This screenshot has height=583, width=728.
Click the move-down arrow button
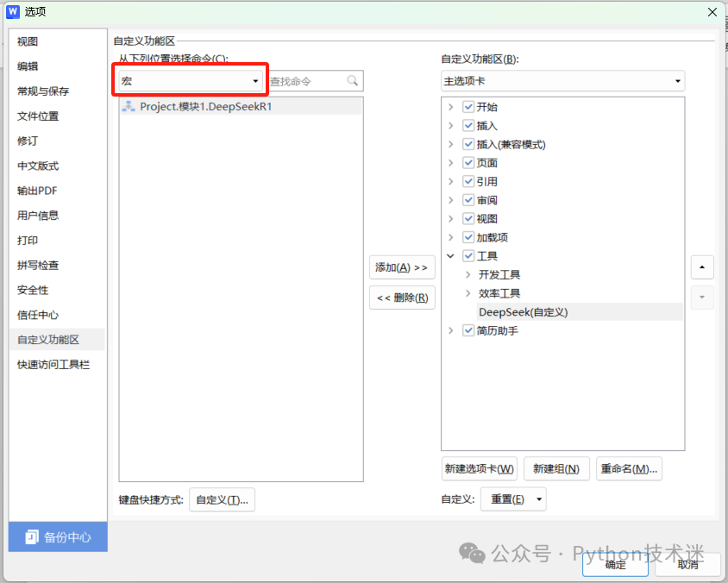tap(702, 297)
